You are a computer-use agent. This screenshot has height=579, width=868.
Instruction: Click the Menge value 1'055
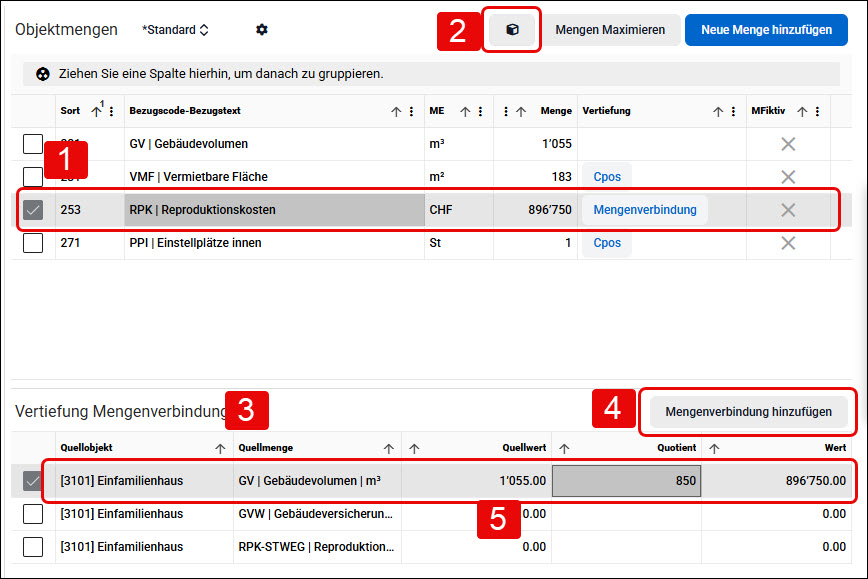(556, 144)
